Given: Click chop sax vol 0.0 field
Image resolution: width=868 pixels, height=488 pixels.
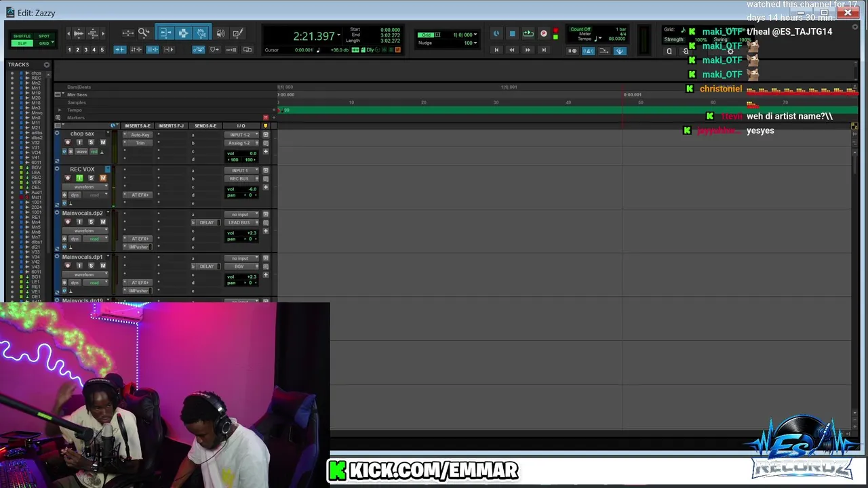Looking at the screenshot, I should (241, 153).
